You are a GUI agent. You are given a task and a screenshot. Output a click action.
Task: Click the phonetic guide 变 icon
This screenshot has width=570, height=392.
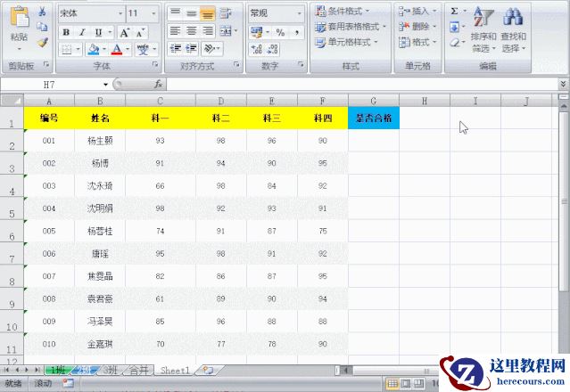pos(143,49)
